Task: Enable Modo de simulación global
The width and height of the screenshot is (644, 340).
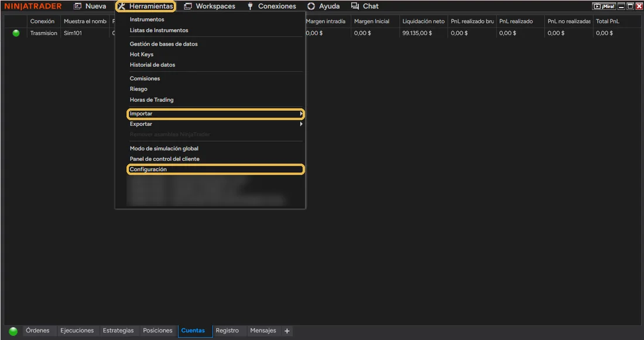Action: (x=164, y=148)
